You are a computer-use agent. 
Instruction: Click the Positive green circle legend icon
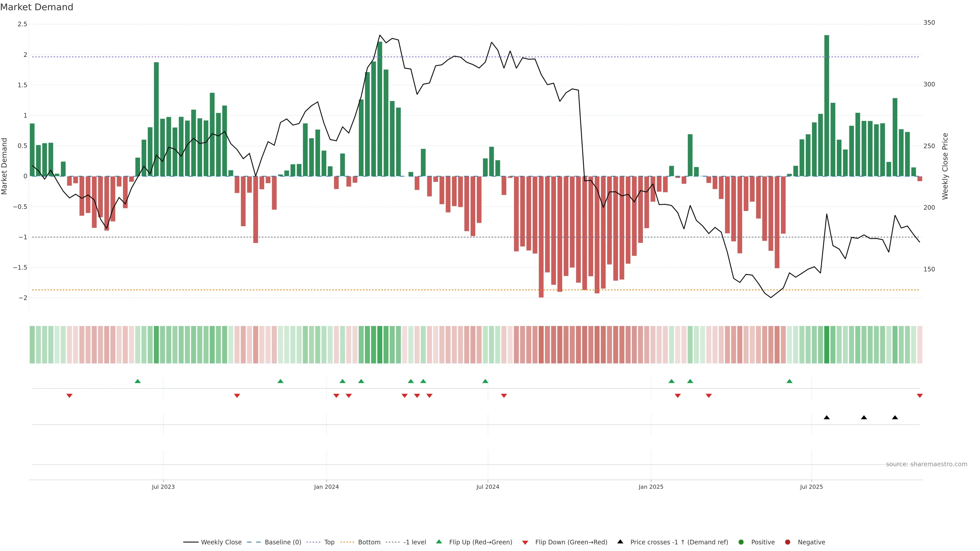[x=741, y=542]
